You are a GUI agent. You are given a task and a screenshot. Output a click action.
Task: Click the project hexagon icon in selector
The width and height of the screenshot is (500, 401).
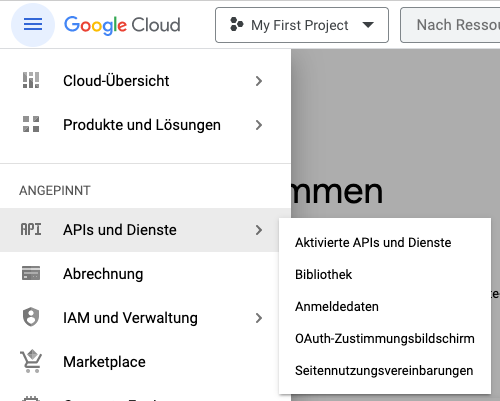pos(237,25)
